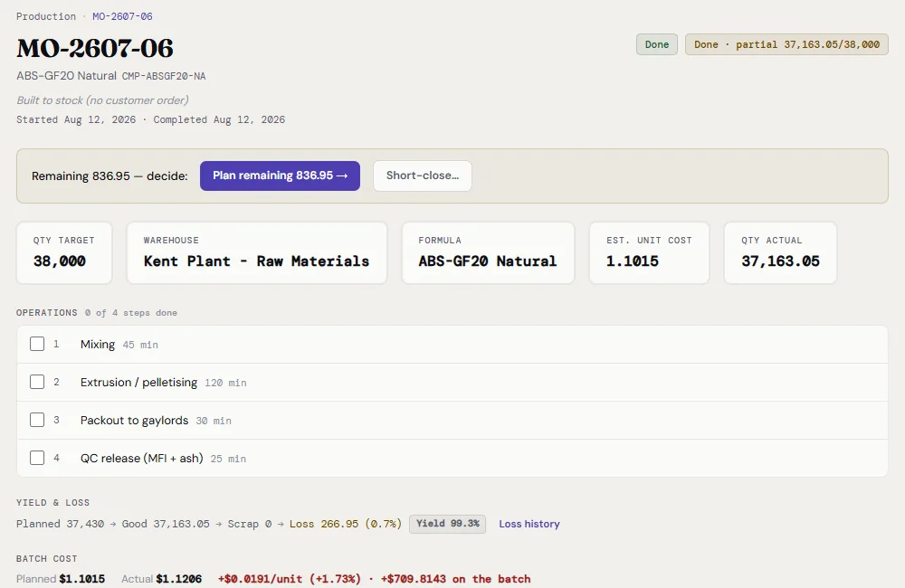905x588 pixels.
Task: Click the Qty Target value 38,000
Action: click(60, 261)
